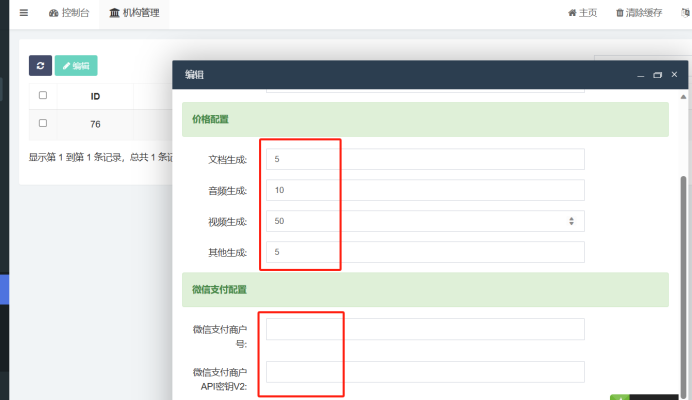The width and height of the screenshot is (692, 400).
Task: Click the 音频生成 label
Action: tap(228, 191)
